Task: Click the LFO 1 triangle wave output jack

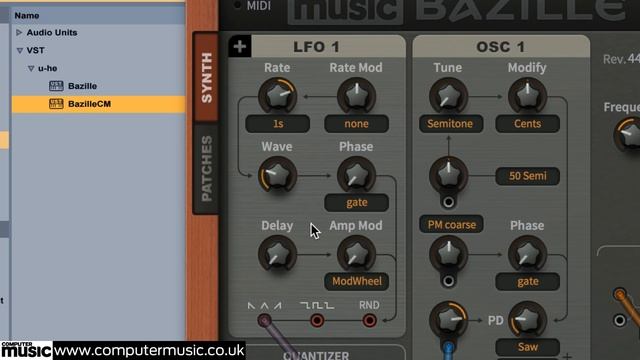Action: click(264, 320)
